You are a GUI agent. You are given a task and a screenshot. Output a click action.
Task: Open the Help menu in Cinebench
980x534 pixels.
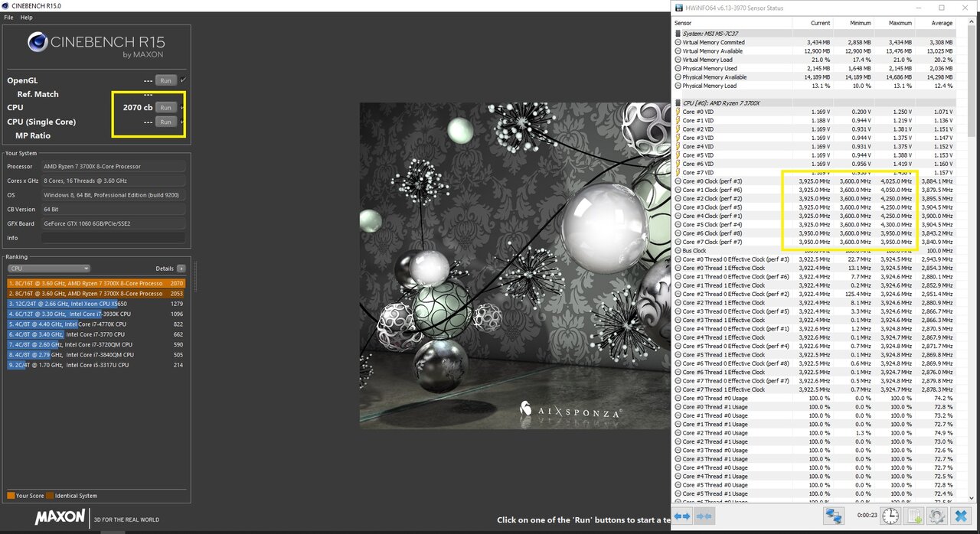[x=26, y=17]
